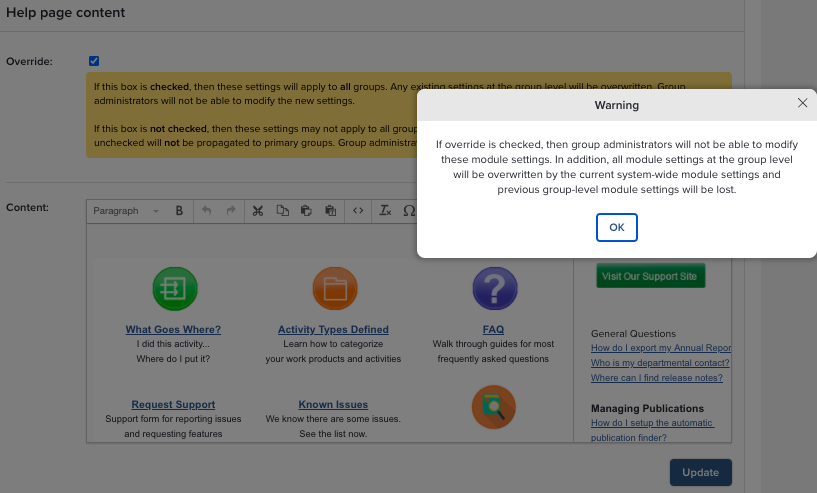817x493 pixels.
Task: Click the General Questions heading
Action: pos(633,334)
